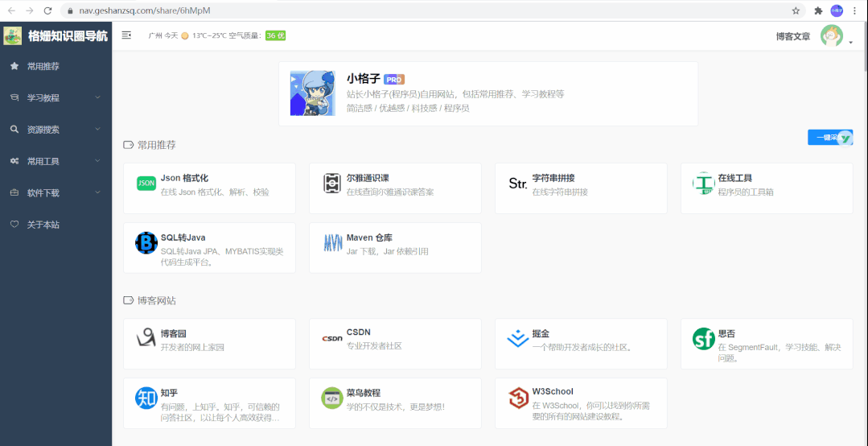This screenshot has height=446, width=868.
Task: Click the magnifier icon for 资源搜索
Action: click(15, 129)
